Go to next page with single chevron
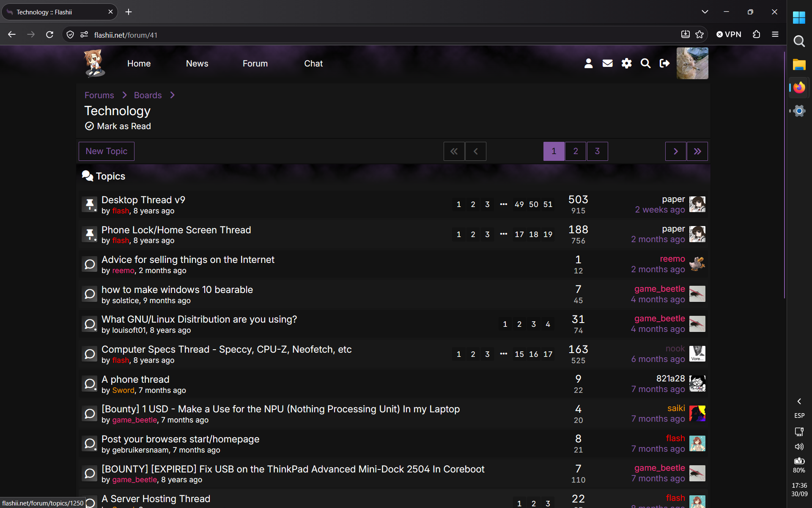The image size is (812, 508). pos(676,151)
